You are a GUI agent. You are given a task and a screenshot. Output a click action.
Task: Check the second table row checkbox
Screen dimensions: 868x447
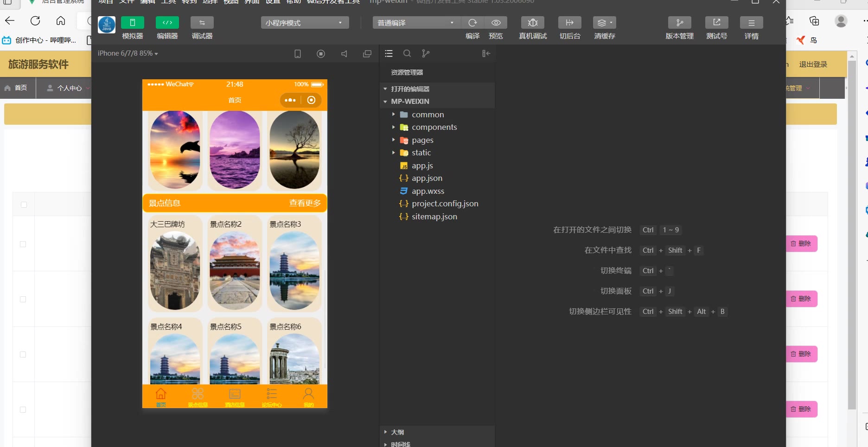pyautogui.click(x=23, y=299)
